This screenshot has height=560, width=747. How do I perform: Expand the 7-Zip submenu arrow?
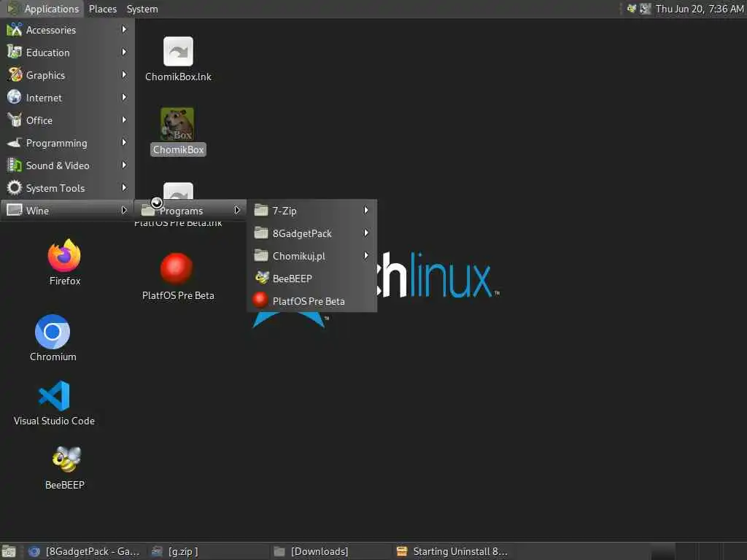click(366, 210)
